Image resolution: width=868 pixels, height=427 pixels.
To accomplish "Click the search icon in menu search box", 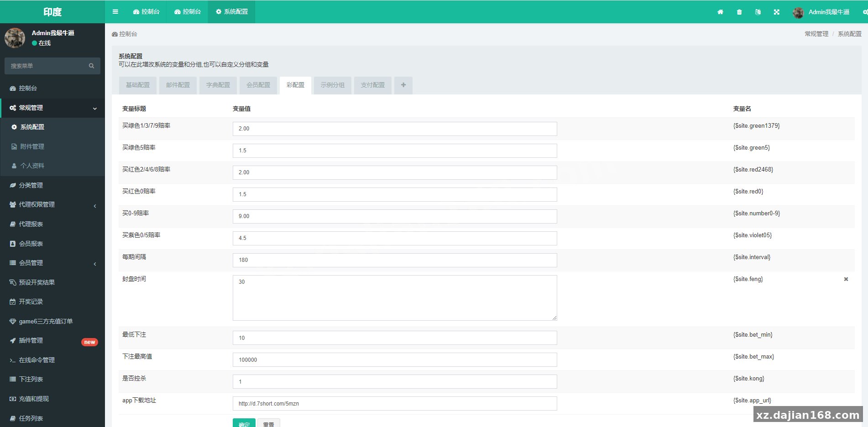I will click(x=91, y=66).
